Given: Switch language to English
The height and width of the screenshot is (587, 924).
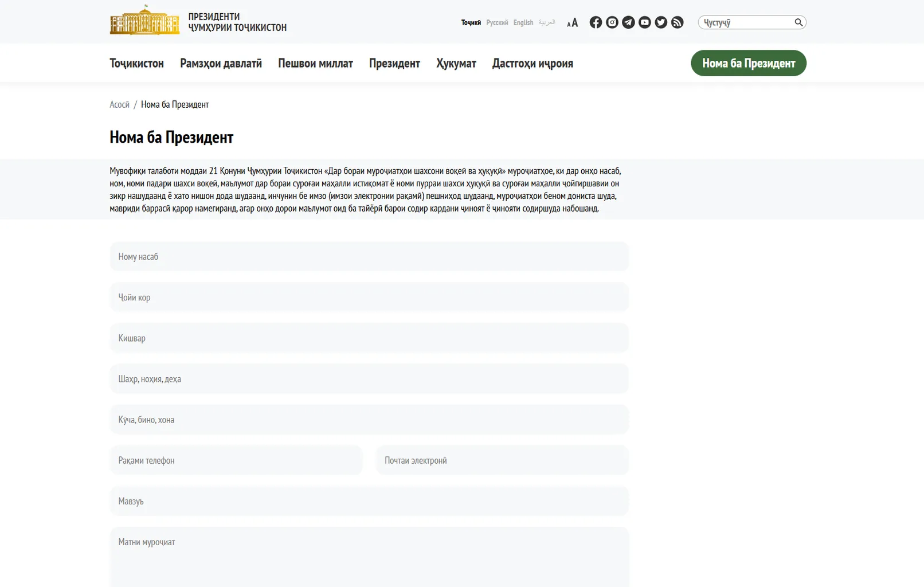Looking at the screenshot, I should [x=523, y=22].
